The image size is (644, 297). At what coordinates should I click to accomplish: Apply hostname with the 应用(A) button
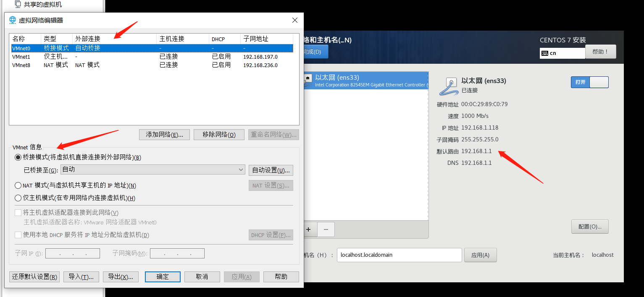(480, 255)
